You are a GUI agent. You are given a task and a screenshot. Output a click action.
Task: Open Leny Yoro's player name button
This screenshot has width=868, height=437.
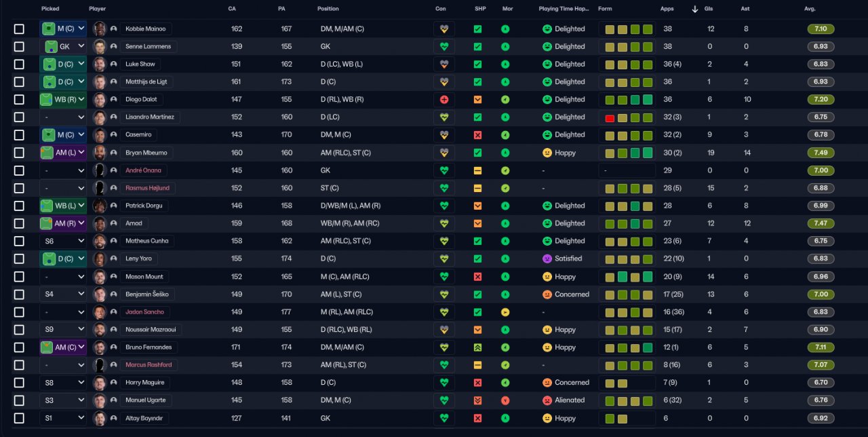click(x=138, y=259)
